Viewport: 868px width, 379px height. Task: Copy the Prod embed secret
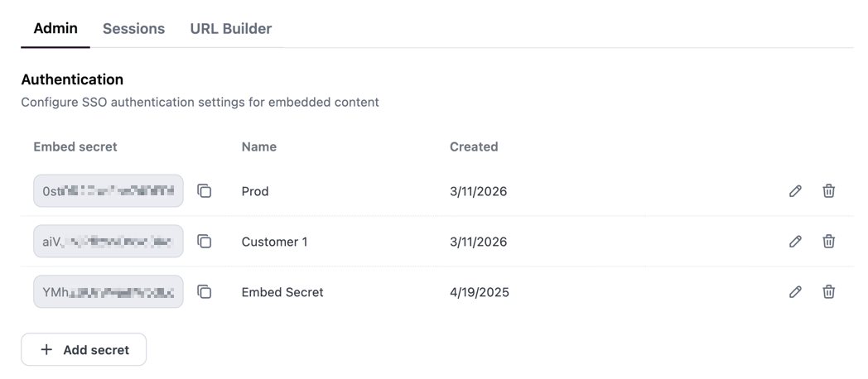click(204, 191)
